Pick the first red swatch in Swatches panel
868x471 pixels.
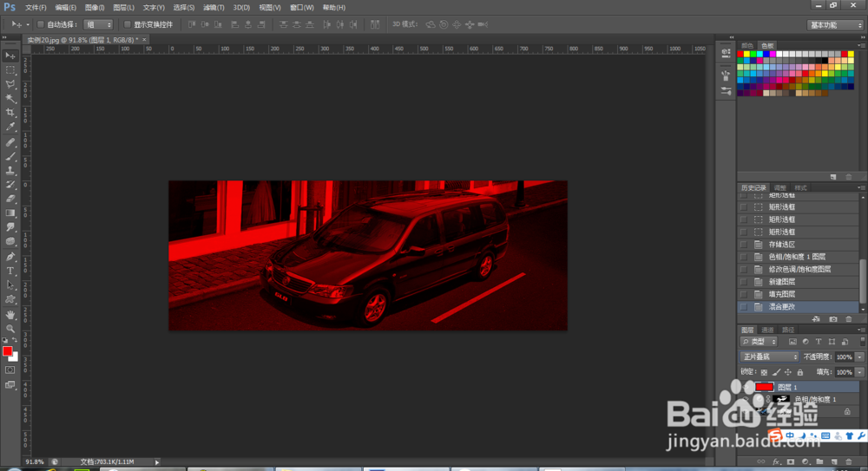click(x=740, y=55)
